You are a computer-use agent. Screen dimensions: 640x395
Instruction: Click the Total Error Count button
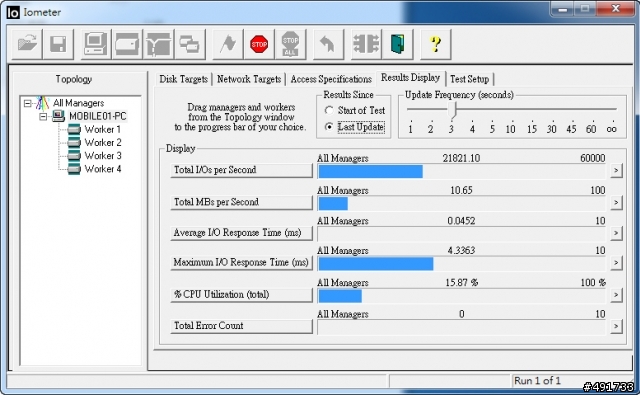click(x=241, y=326)
